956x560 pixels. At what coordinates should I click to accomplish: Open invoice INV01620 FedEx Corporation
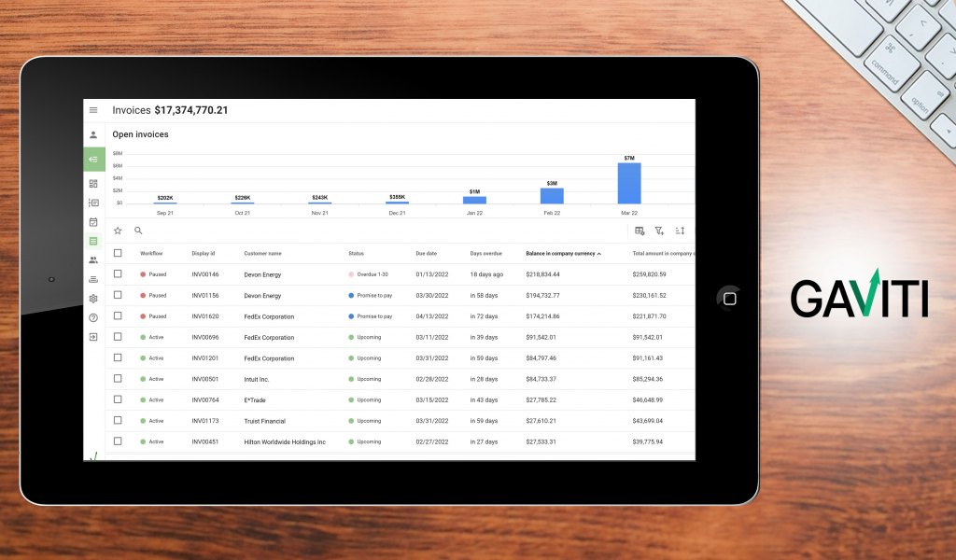pos(204,316)
